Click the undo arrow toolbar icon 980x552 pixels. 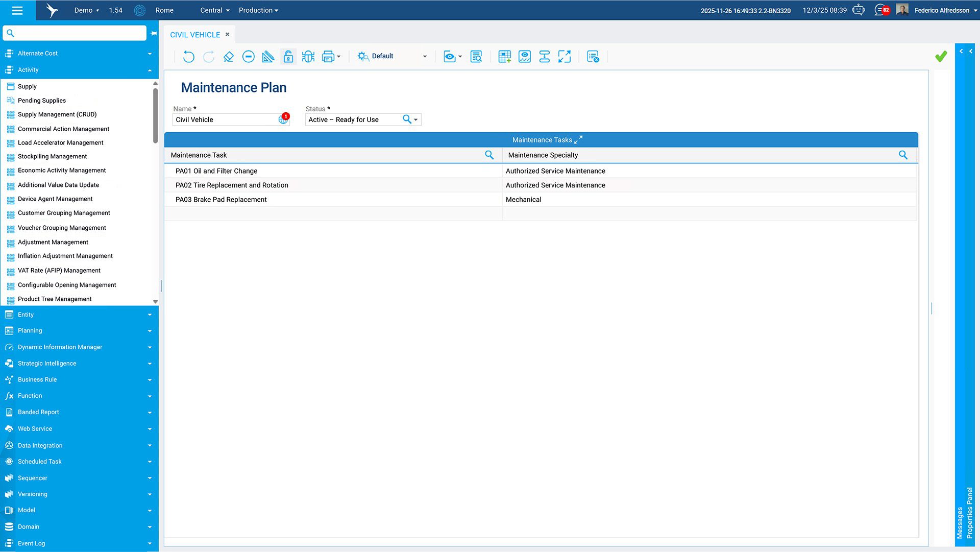point(188,57)
